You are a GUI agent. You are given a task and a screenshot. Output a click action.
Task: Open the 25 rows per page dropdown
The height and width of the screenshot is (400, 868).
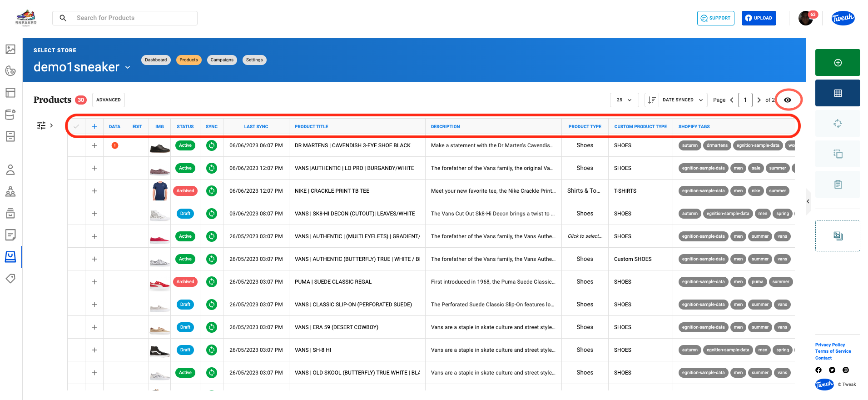pos(624,100)
